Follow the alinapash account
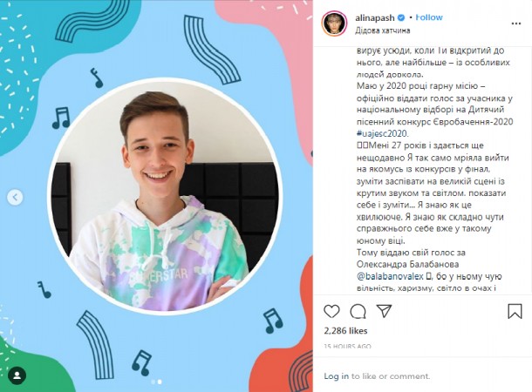 [429, 17]
